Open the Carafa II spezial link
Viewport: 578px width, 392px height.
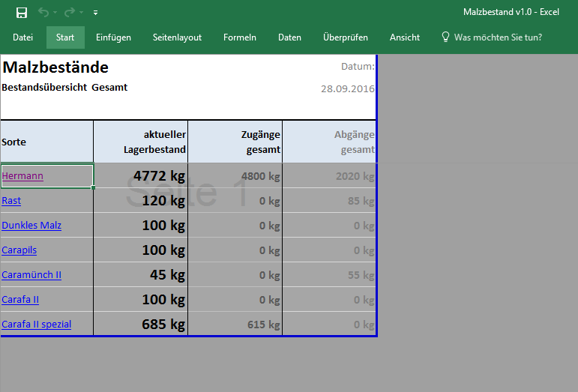point(36,325)
